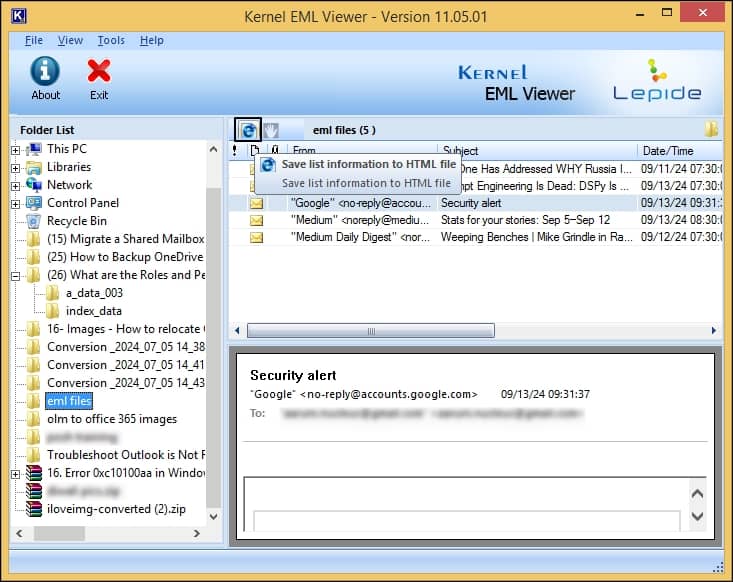733x582 pixels.
Task: Open the Help menu
Action: click(x=151, y=41)
